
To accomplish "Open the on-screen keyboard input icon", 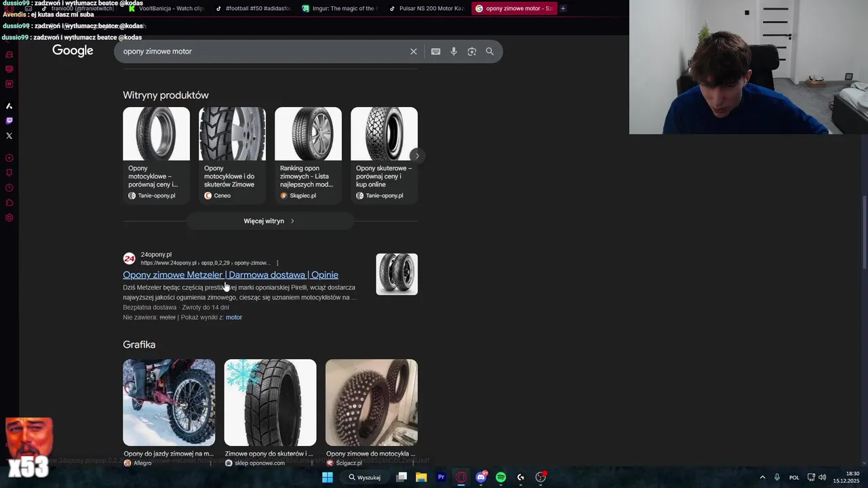I will coord(436,52).
